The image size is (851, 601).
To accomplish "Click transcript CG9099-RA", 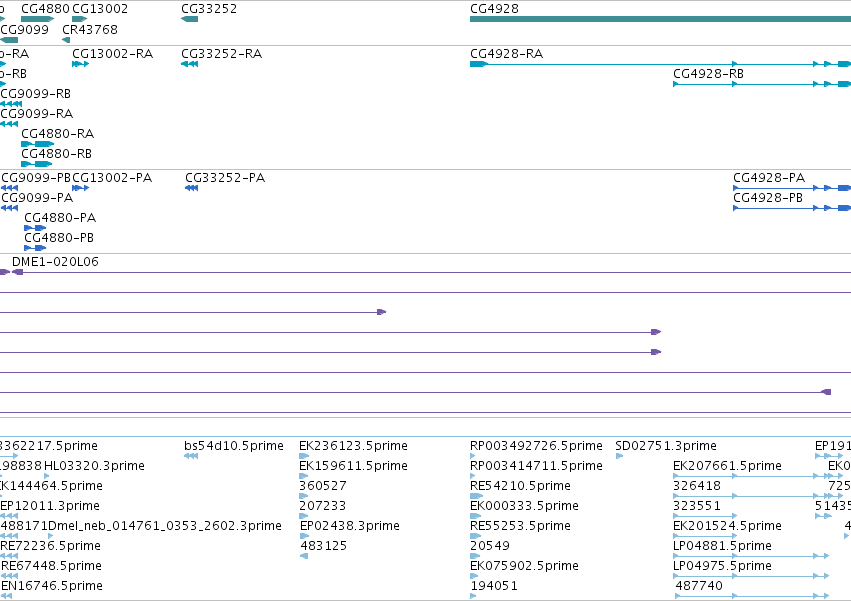I will (37, 114).
